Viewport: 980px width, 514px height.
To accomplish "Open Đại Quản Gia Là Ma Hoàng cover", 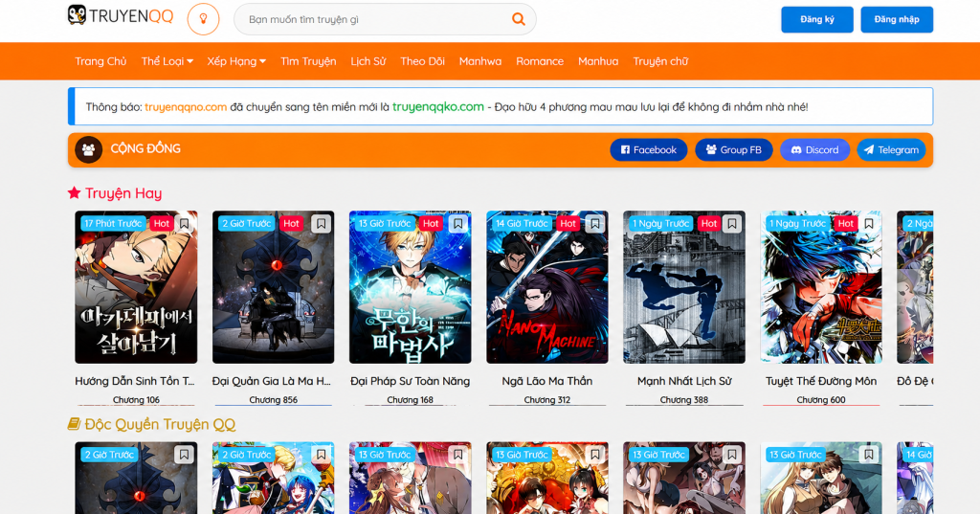I will (273, 287).
